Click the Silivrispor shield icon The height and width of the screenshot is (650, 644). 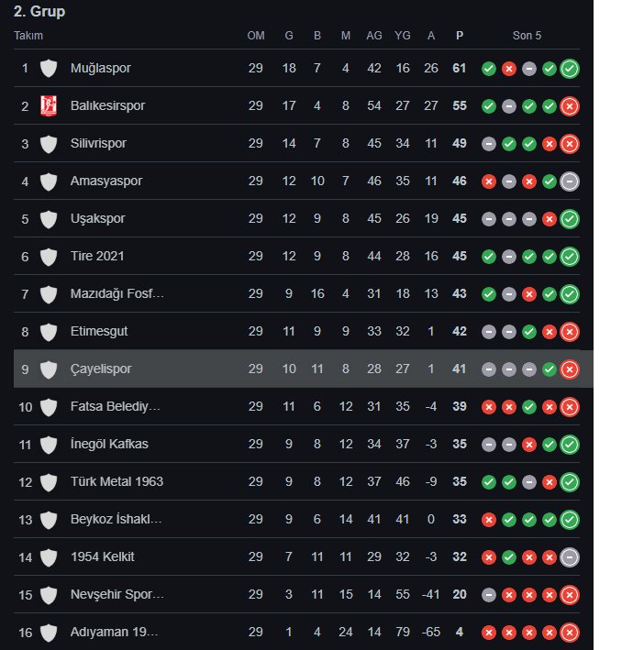49,143
